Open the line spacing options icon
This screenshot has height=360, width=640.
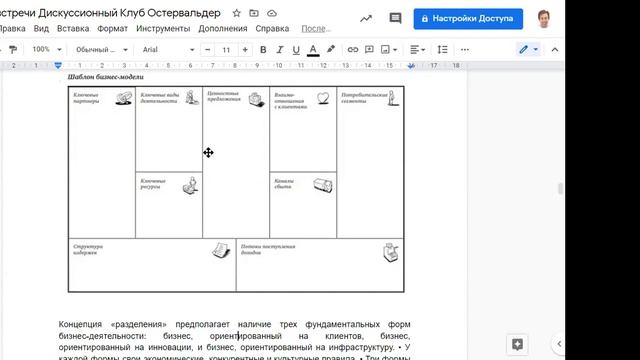coord(442,50)
